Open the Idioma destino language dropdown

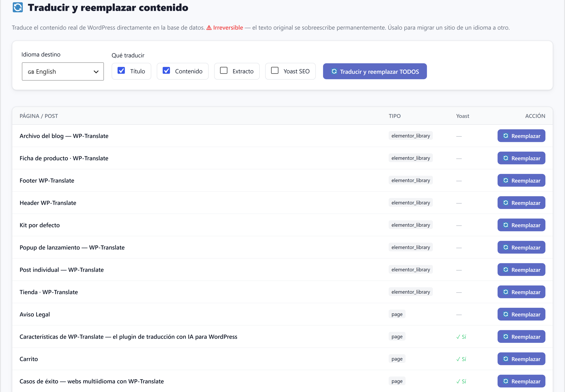tap(63, 71)
